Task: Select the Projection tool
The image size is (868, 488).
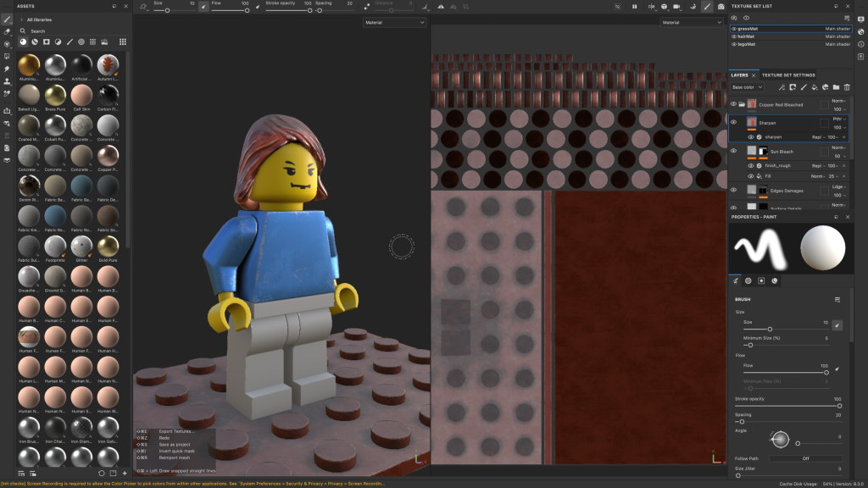Action: coord(7,44)
